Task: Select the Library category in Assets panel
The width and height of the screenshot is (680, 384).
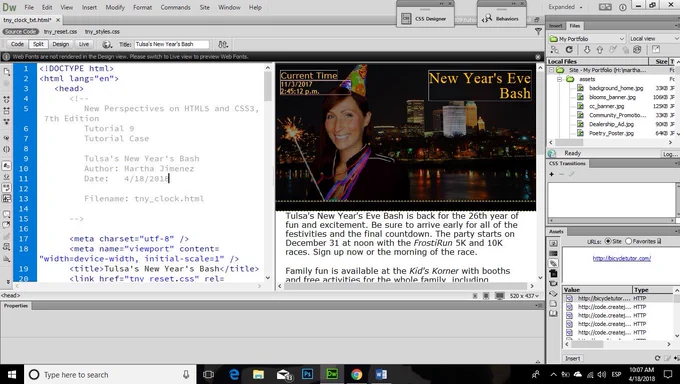Action: coord(553,313)
